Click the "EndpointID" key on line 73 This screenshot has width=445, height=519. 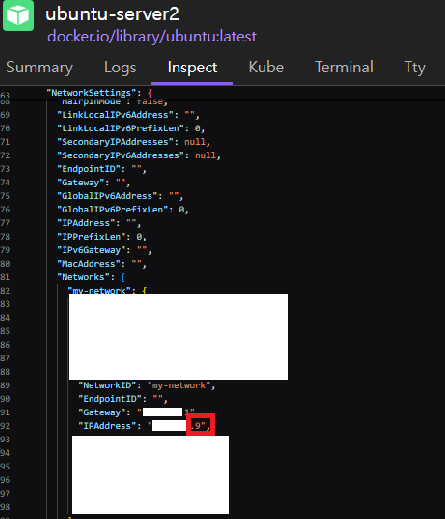click(x=89, y=169)
